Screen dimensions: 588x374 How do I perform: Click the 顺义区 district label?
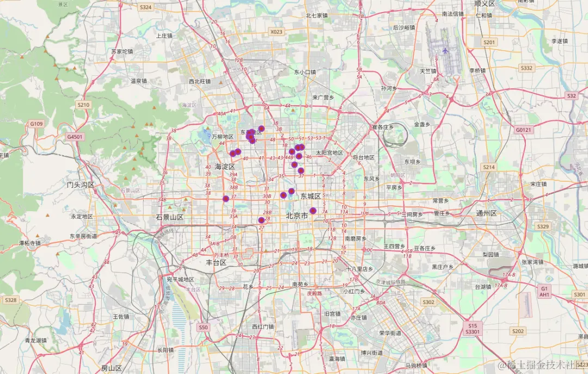click(x=485, y=4)
